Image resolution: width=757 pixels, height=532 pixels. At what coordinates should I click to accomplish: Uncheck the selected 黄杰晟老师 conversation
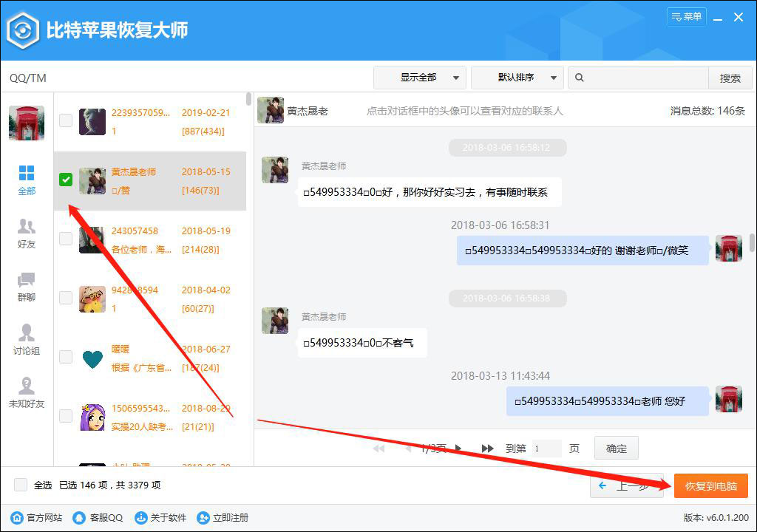click(65, 180)
